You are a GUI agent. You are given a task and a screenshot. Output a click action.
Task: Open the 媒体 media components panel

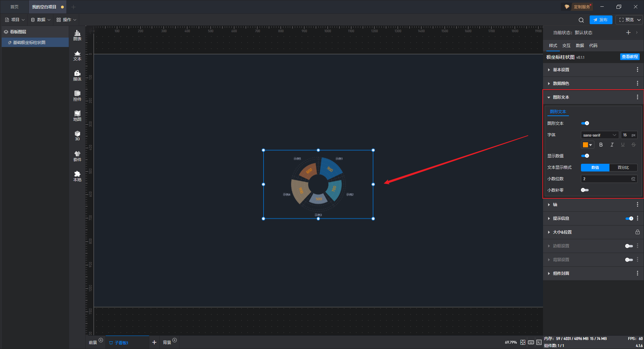click(77, 76)
